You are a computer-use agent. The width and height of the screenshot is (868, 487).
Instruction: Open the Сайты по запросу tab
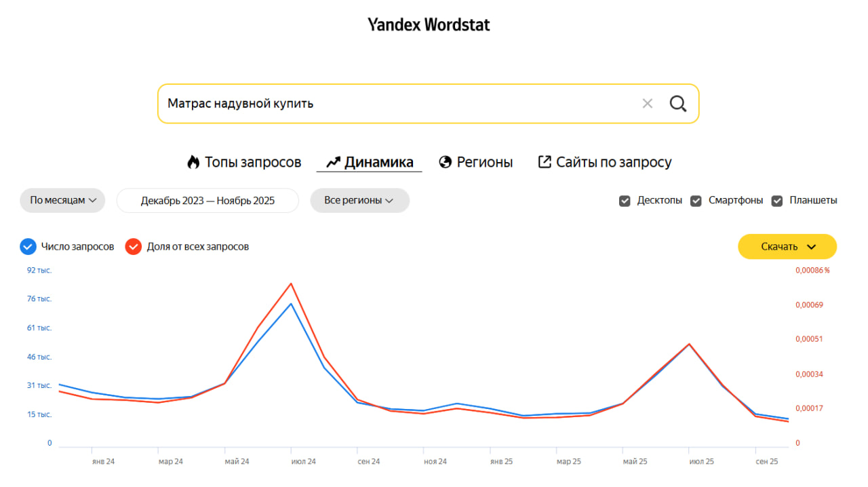point(614,163)
